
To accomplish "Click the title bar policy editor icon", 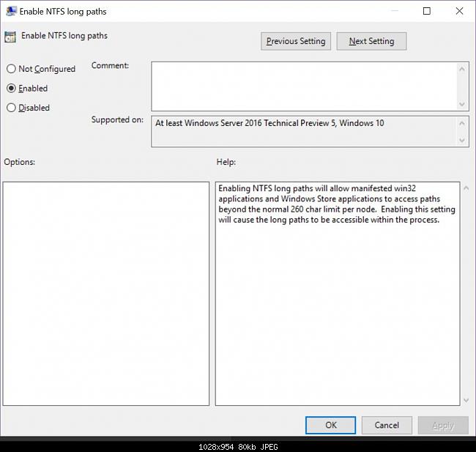I will [11, 11].
